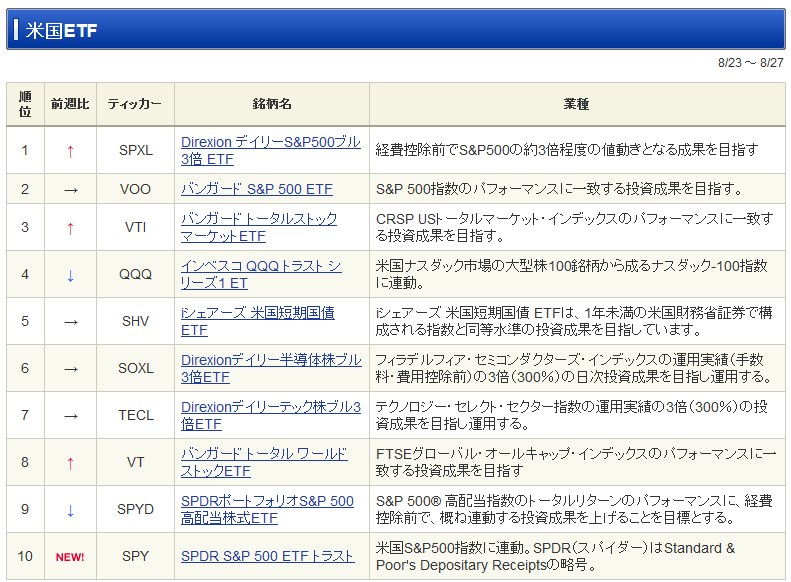Click the 銘柄名 column header
Viewport: 791px width, 582px height.
(272, 104)
